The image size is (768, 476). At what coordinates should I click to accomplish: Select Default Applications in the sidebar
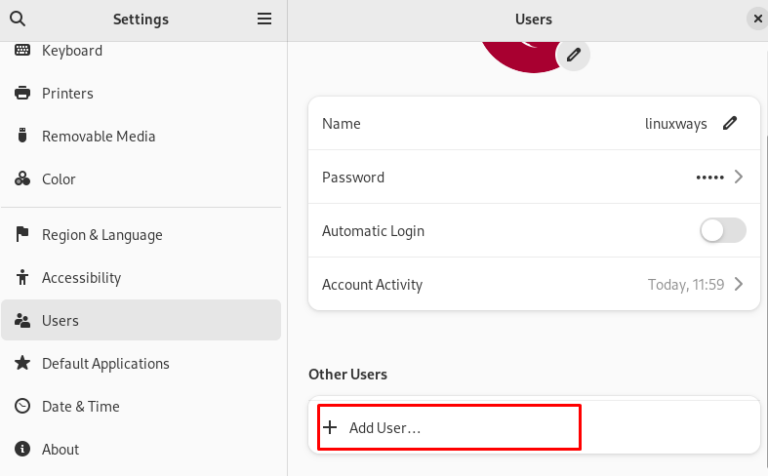click(x=105, y=364)
